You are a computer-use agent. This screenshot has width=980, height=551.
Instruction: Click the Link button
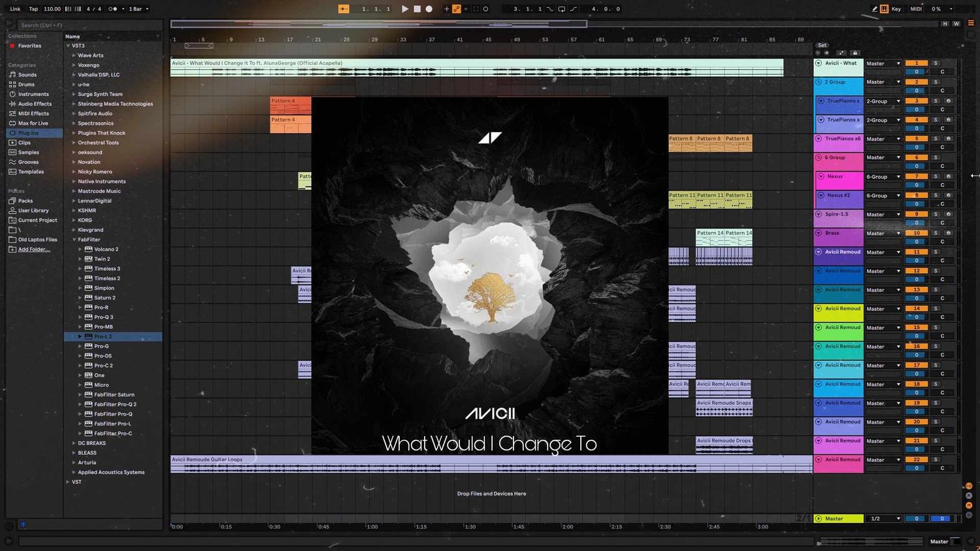click(15, 9)
